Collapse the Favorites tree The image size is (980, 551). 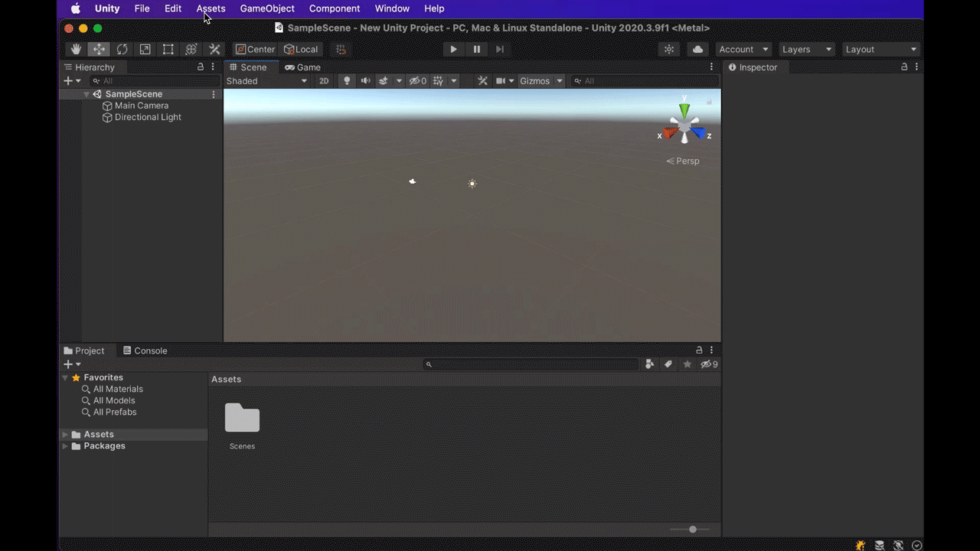coord(65,378)
